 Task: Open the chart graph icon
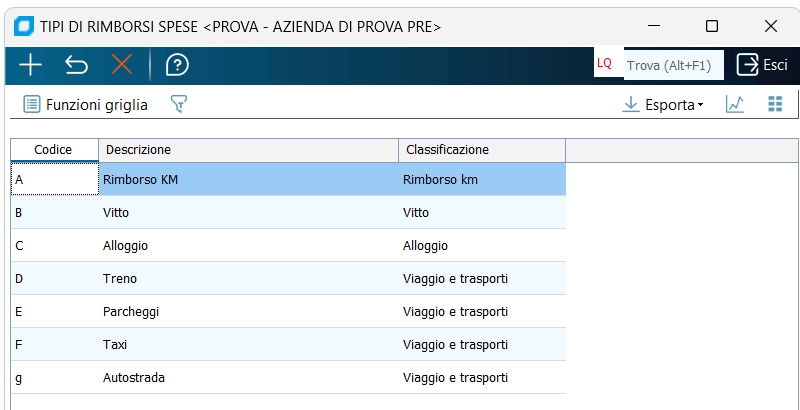pos(735,104)
